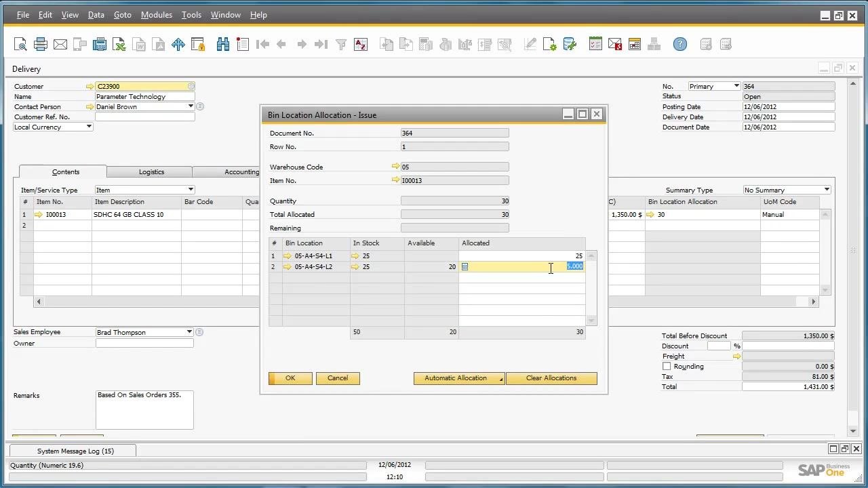Click the Lock Screen icon
Viewport: 868px width, 488px height.
(198, 45)
